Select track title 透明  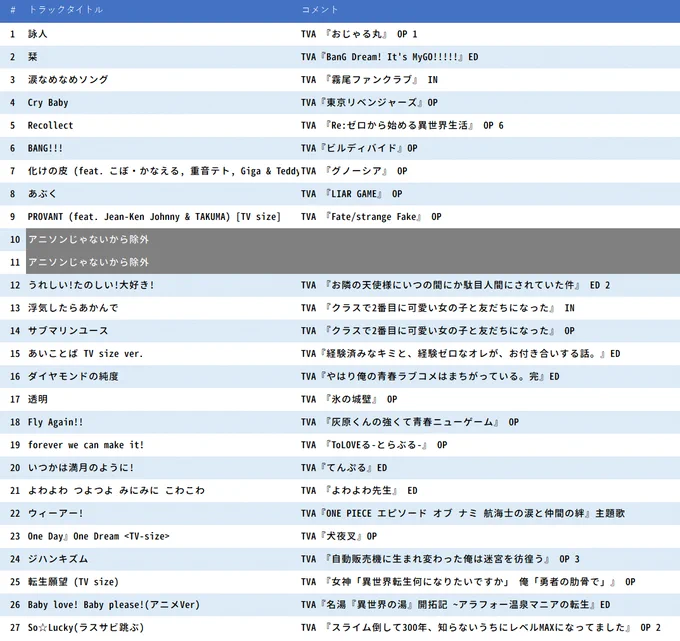37,399
